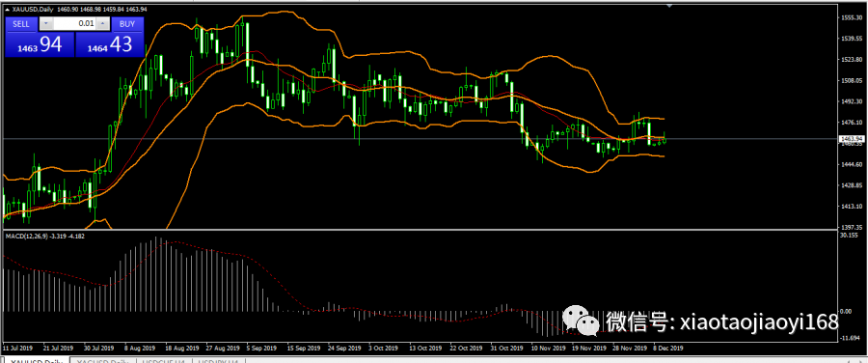Click the 13 Oct 2019 date label
868x363 pixels.
(425, 349)
